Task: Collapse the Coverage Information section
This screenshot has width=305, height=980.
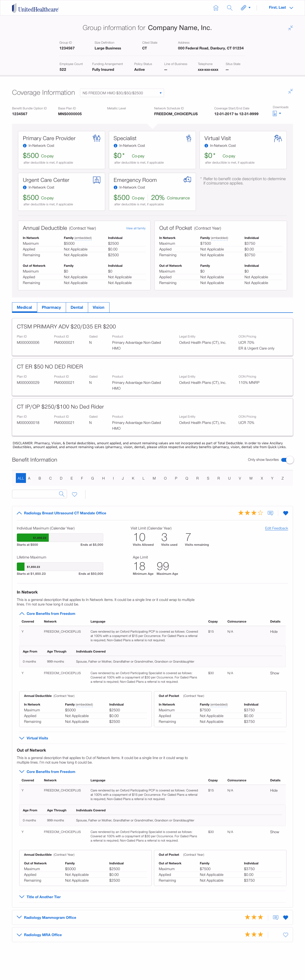Action: 291,91
